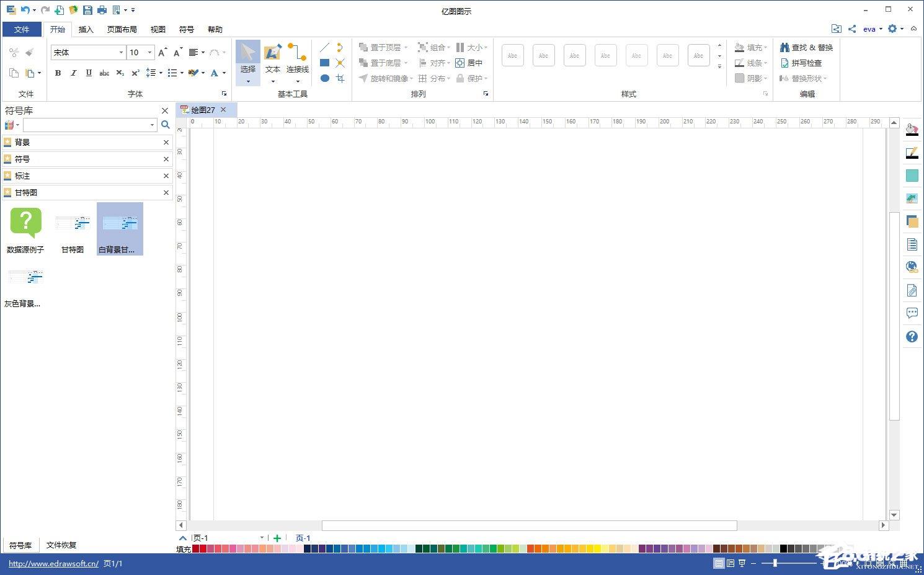Switch to the 符号 ribbon tab
Screen dimensions: 924x575
point(186,29)
